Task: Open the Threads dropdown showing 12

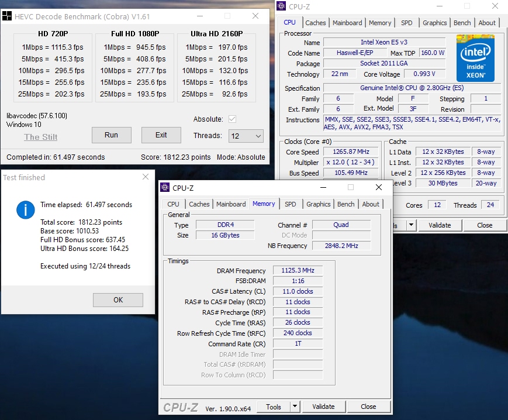Action: (246, 136)
